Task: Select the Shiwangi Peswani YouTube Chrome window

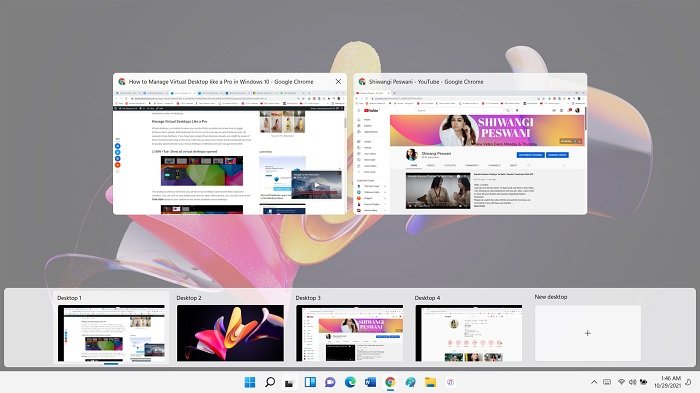Action: pyautogui.click(x=470, y=144)
